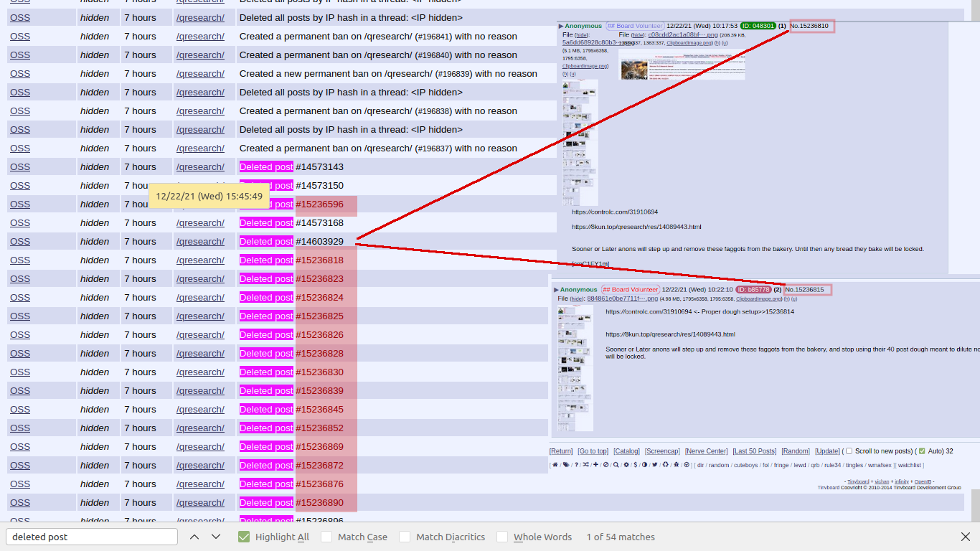The width and height of the screenshot is (980, 551).
Task: Click the shuffle random icon in the navigation bar
Action: (585, 465)
